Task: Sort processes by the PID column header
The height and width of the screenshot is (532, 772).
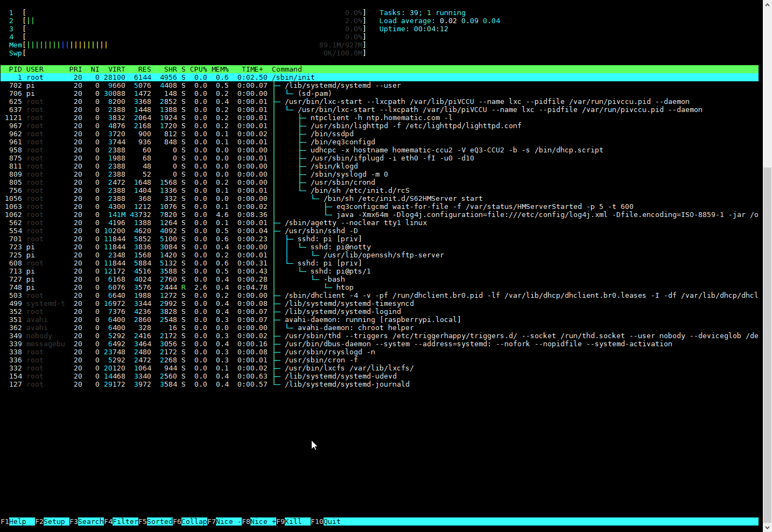Action: click(x=16, y=69)
